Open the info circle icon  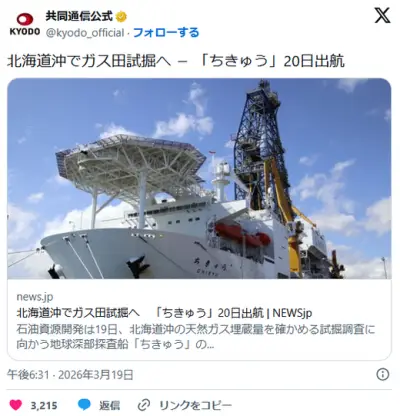click(x=382, y=374)
